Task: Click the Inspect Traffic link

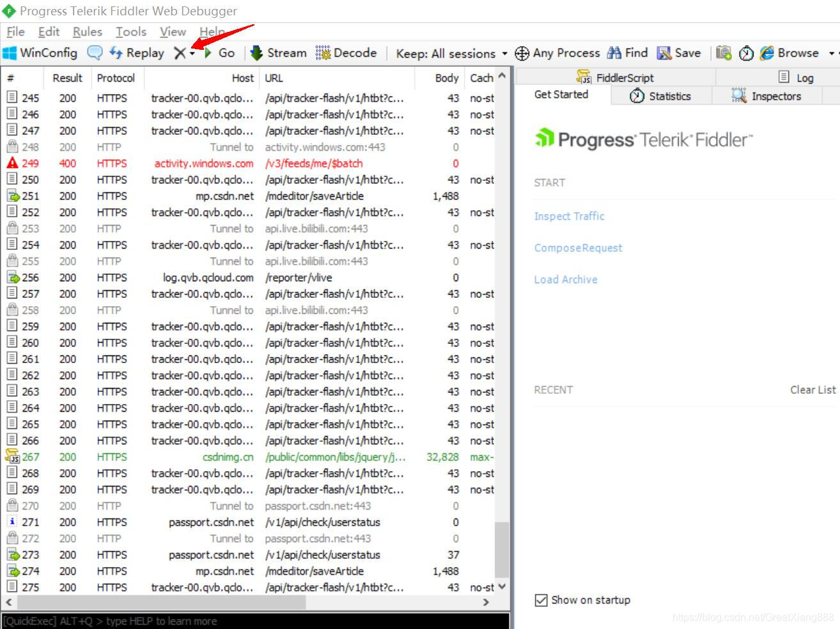Action: click(569, 216)
